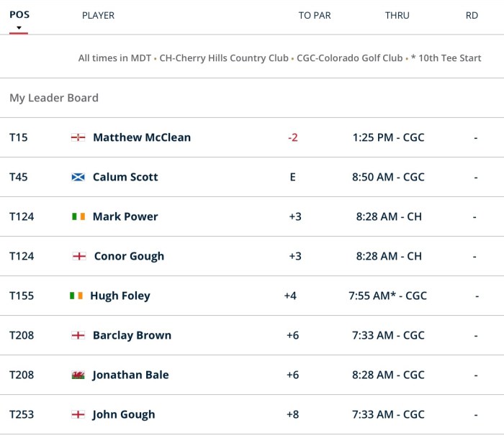
Task: Sort leaderboard by PLAYER column
Action: [x=98, y=15]
